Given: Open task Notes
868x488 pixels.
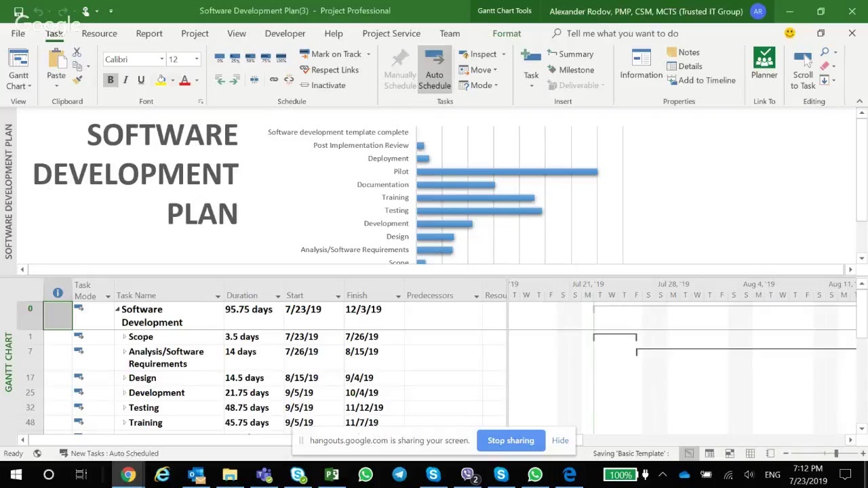Looking at the screenshot, I should 684,52.
